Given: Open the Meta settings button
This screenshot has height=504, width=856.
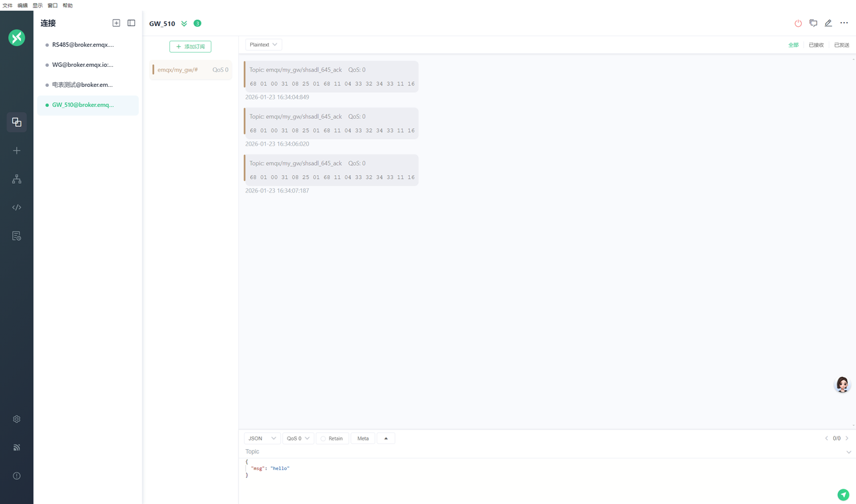Looking at the screenshot, I should (362, 438).
